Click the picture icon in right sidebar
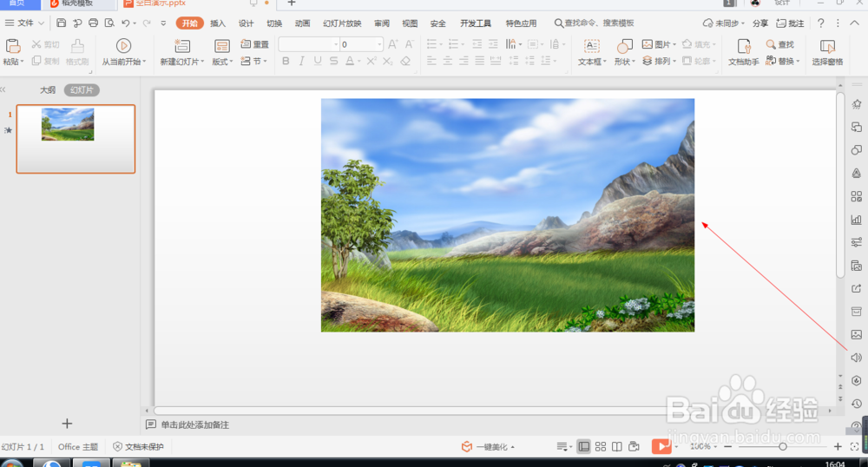 coord(856,334)
